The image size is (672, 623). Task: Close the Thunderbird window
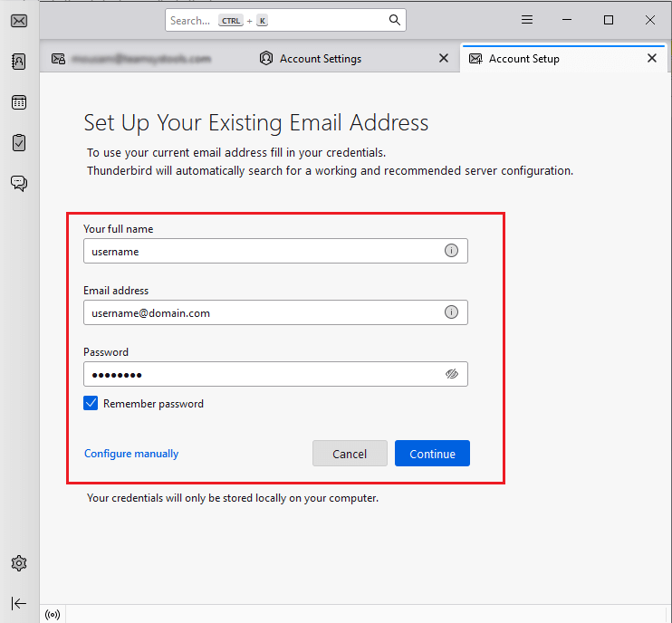coord(649,20)
